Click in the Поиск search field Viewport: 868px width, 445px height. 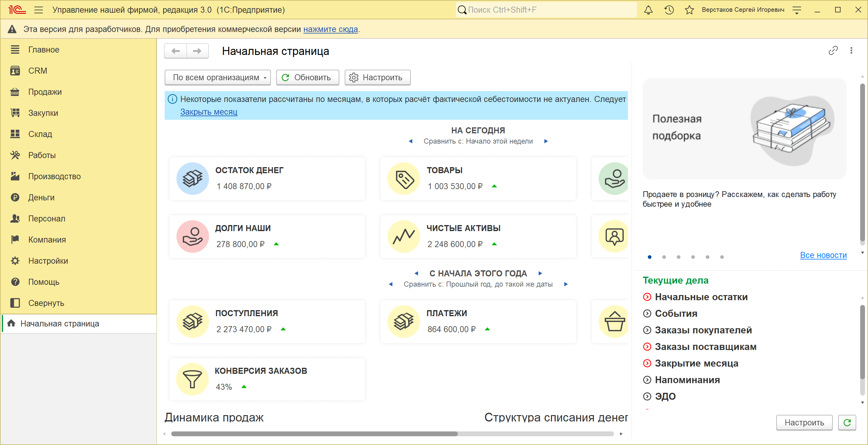tap(546, 10)
